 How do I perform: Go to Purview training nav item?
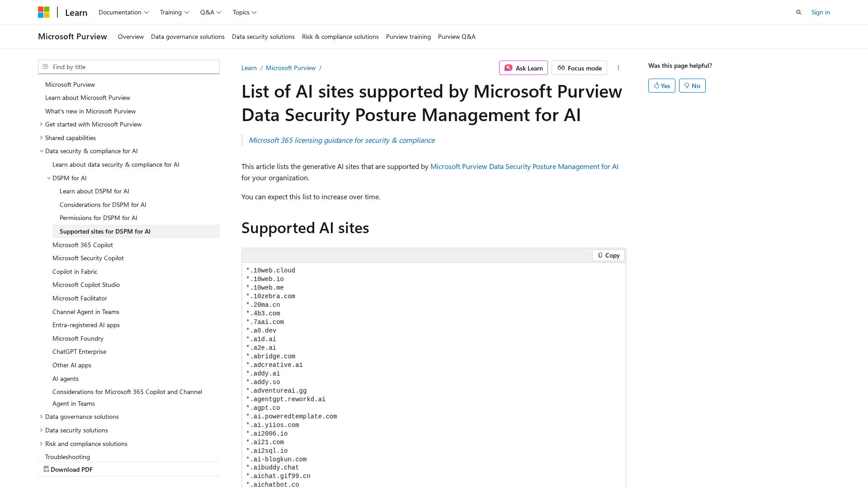click(408, 37)
